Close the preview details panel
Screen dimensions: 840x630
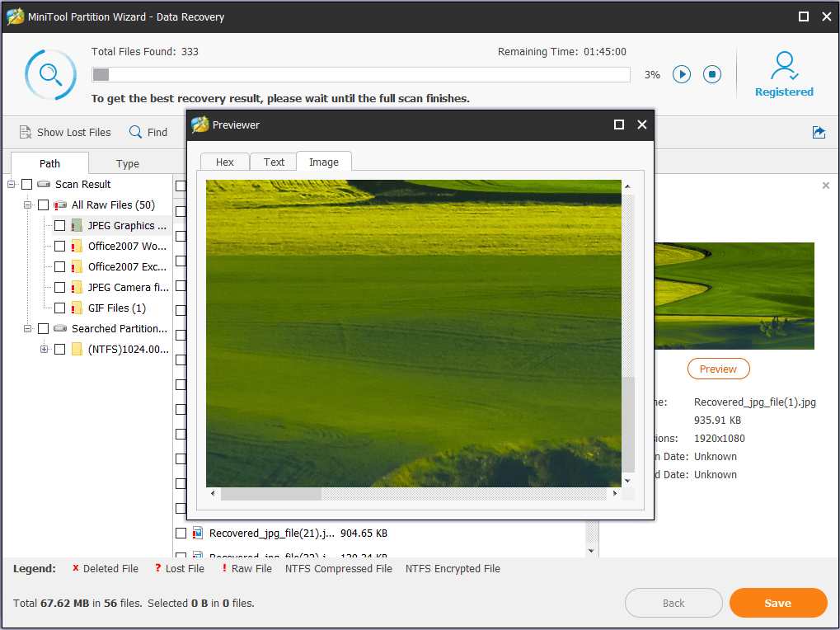826,186
